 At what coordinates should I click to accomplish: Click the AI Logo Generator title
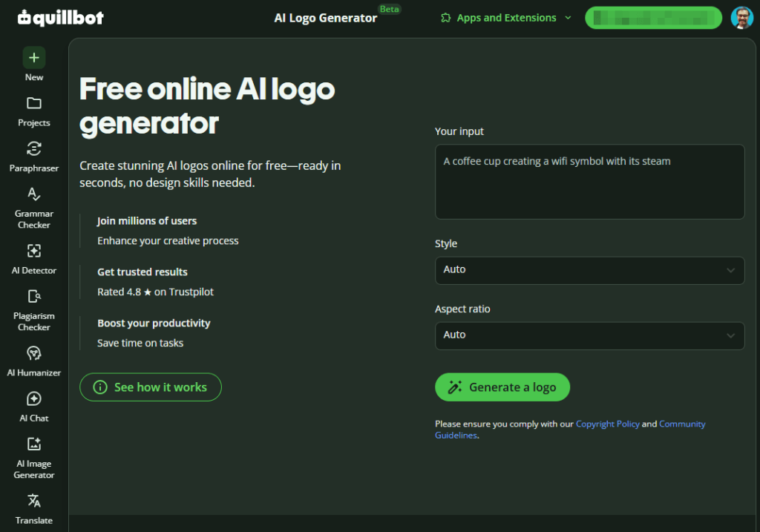(x=325, y=18)
